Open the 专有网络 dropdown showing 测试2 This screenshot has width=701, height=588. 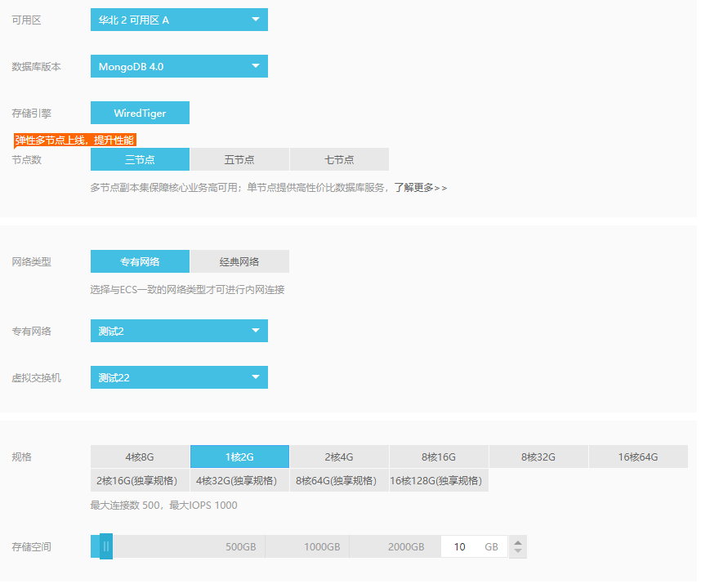(179, 331)
